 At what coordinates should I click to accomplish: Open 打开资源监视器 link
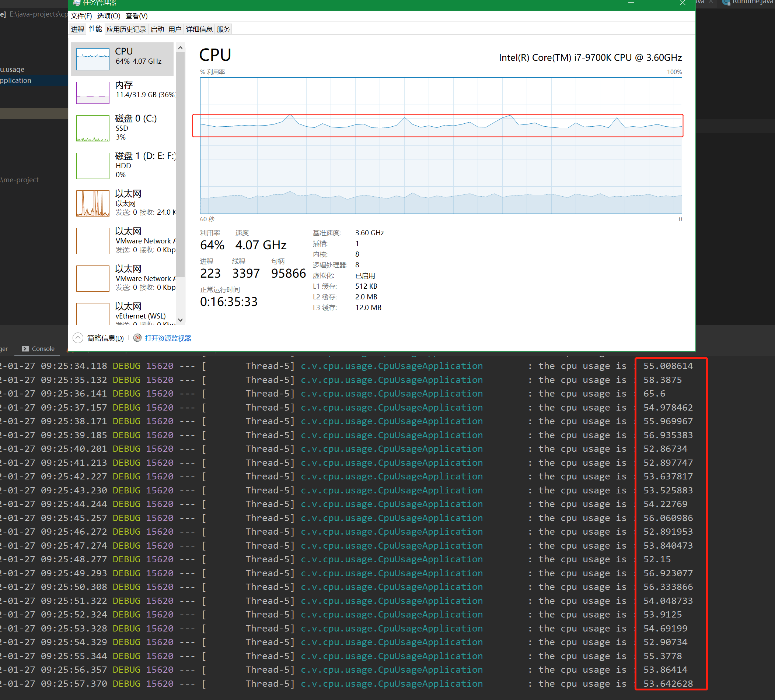168,338
